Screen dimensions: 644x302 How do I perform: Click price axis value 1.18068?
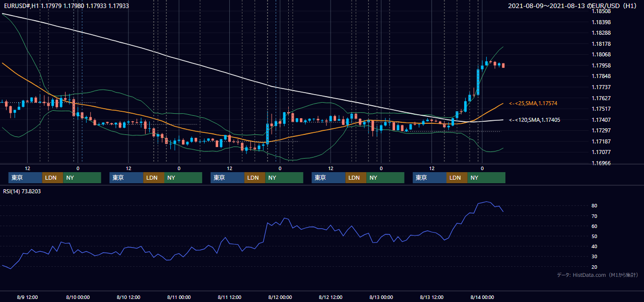coord(601,55)
